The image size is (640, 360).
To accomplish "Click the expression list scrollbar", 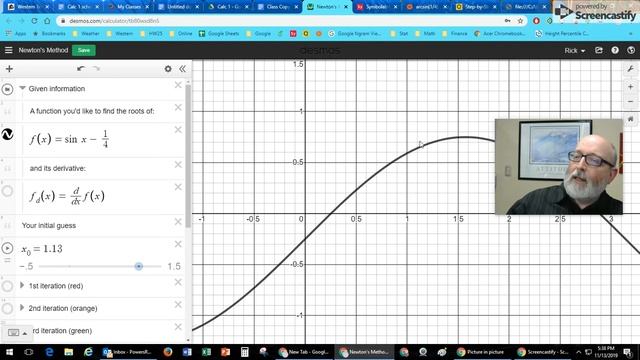I will 188,155.
